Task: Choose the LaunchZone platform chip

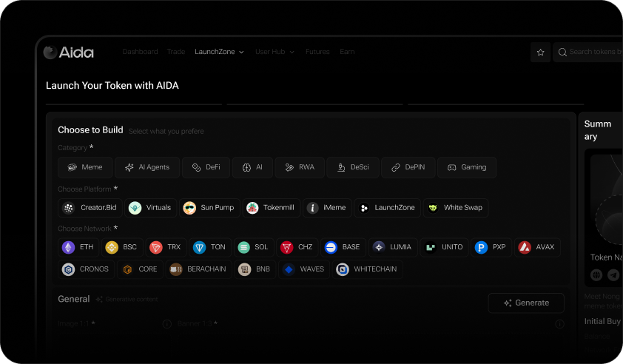Action: click(388, 207)
